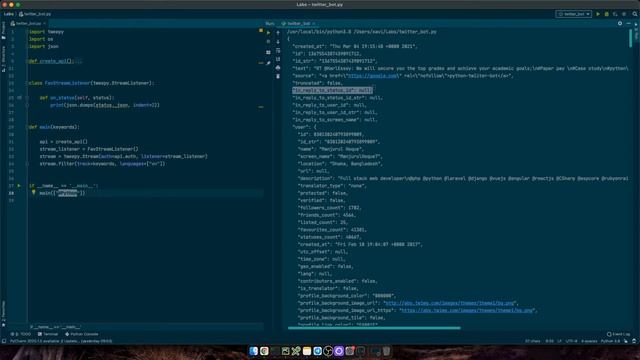Open Telegram from the Dock

pyautogui.click(x=317, y=351)
